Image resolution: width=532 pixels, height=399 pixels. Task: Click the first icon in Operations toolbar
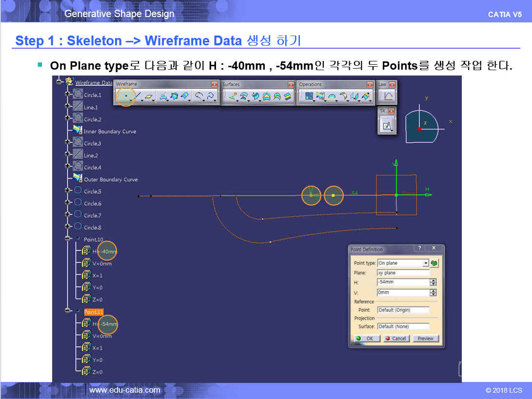pos(309,97)
